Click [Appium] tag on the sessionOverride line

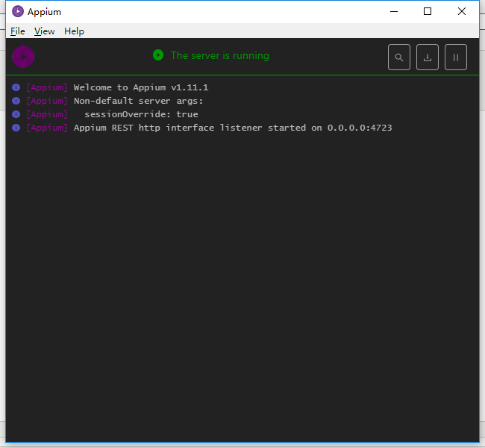point(47,114)
